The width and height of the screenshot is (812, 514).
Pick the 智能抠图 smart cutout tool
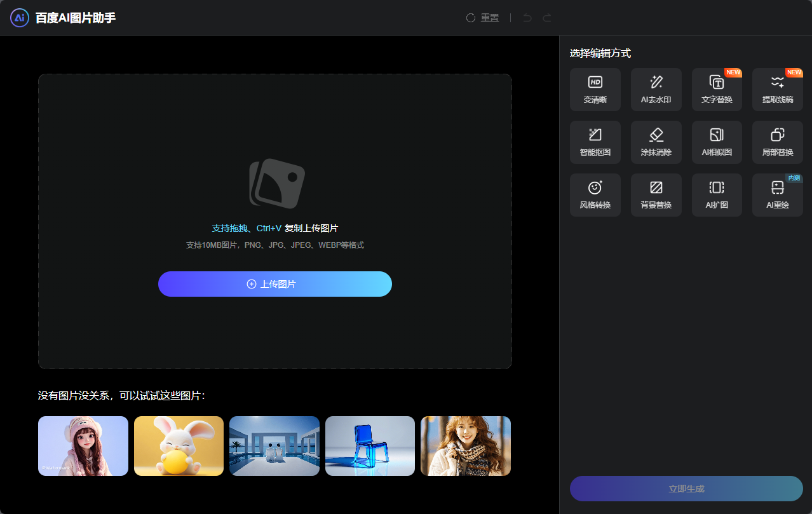click(595, 142)
